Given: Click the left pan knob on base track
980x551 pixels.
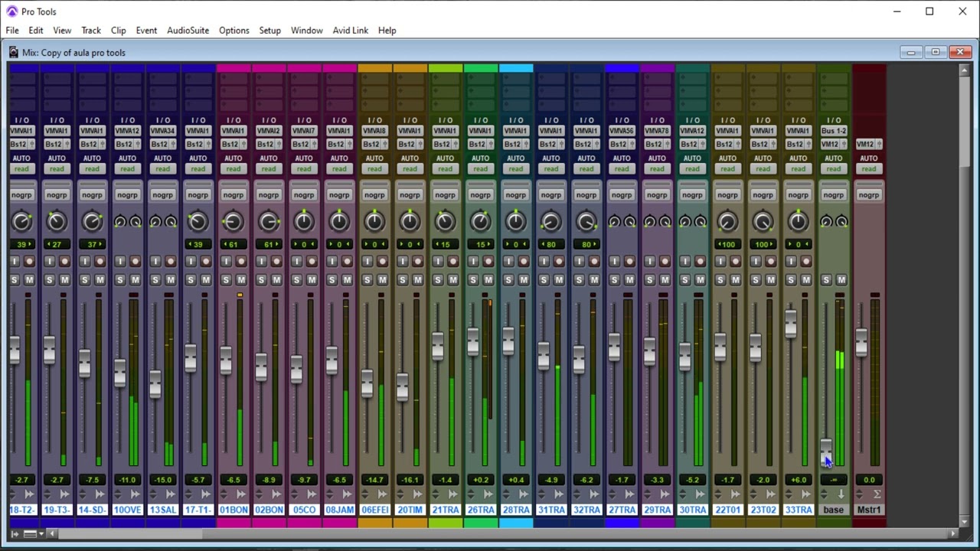Looking at the screenshot, I should (x=825, y=222).
